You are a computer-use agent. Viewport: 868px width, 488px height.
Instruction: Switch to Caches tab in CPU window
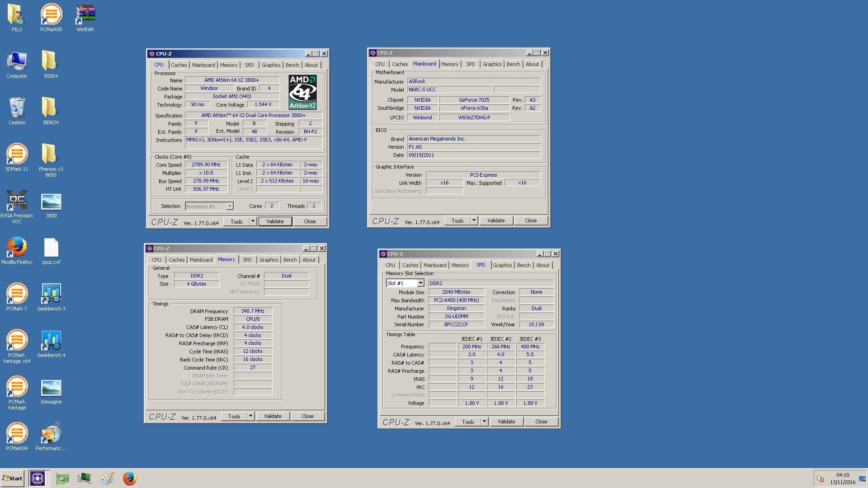[179, 65]
